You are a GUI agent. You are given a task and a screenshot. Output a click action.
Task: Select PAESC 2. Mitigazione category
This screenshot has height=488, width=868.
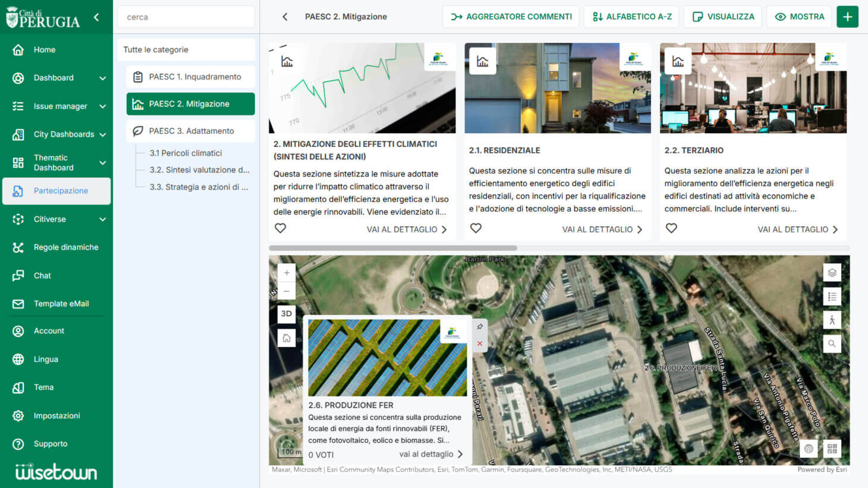(x=190, y=104)
